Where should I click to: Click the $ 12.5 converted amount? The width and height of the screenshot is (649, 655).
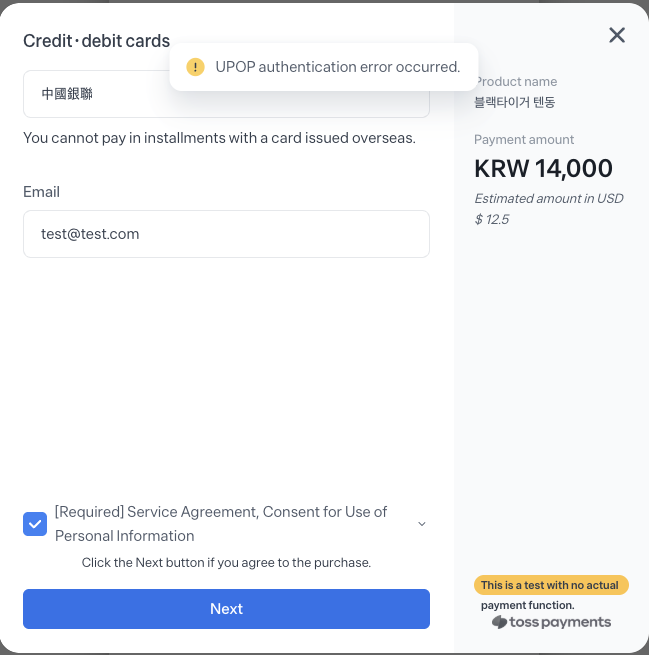coord(492,219)
